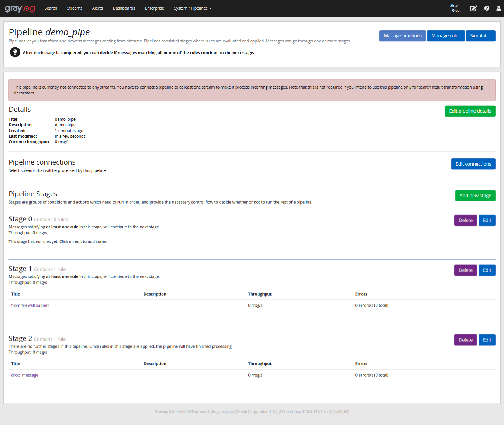Open the help question mark icon
Image resolution: width=504 pixels, height=425 pixels.
(x=487, y=8)
